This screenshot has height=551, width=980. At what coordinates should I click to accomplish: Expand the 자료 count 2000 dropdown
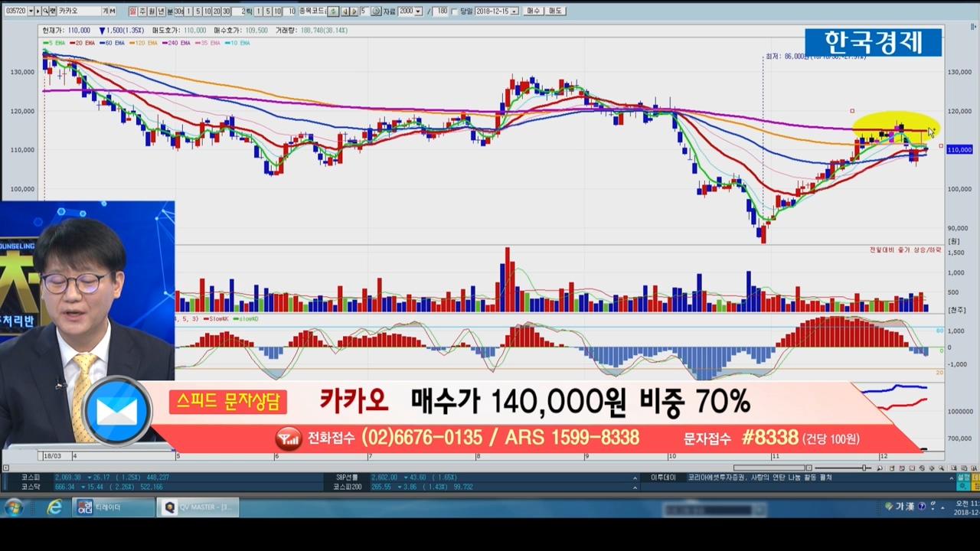pos(418,11)
